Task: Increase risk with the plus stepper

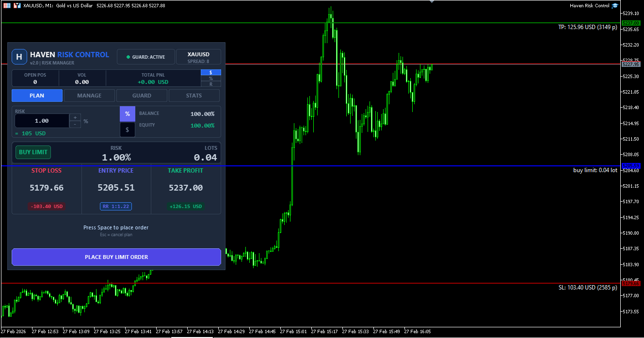Action: [x=75, y=117]
